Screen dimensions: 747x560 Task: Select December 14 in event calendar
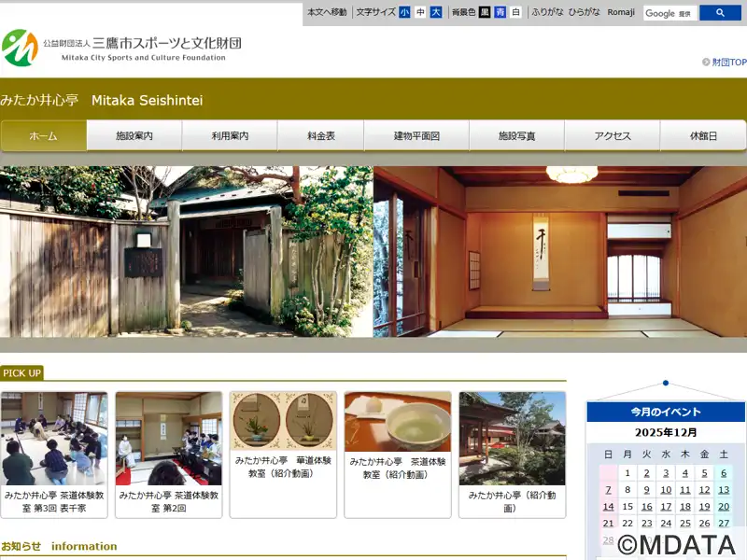point(609,507)
